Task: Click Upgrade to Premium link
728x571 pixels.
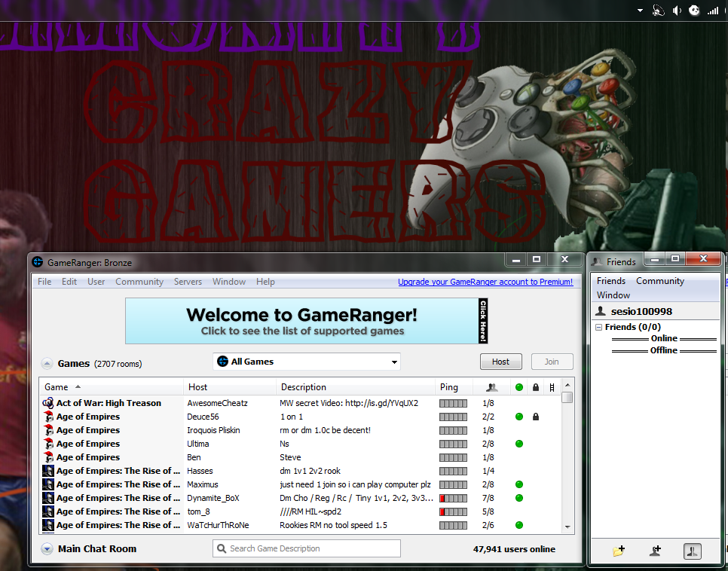Action: click(485, 282)
